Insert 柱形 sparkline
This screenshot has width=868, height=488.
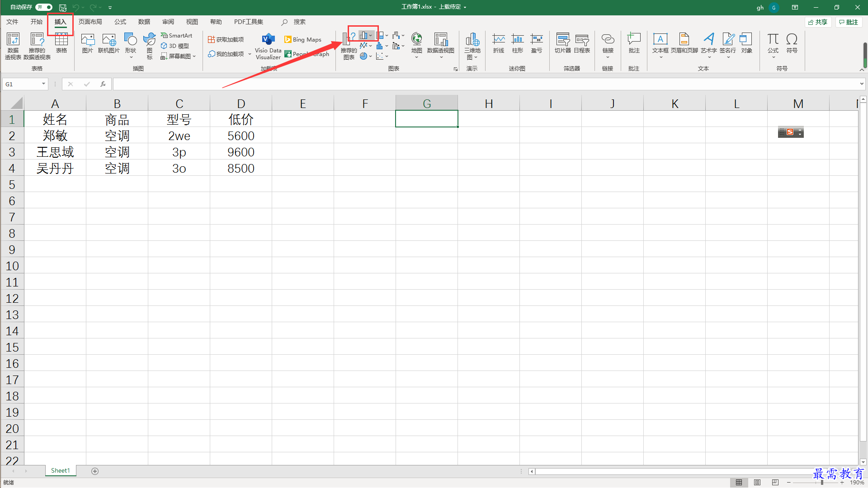[518, 43]
